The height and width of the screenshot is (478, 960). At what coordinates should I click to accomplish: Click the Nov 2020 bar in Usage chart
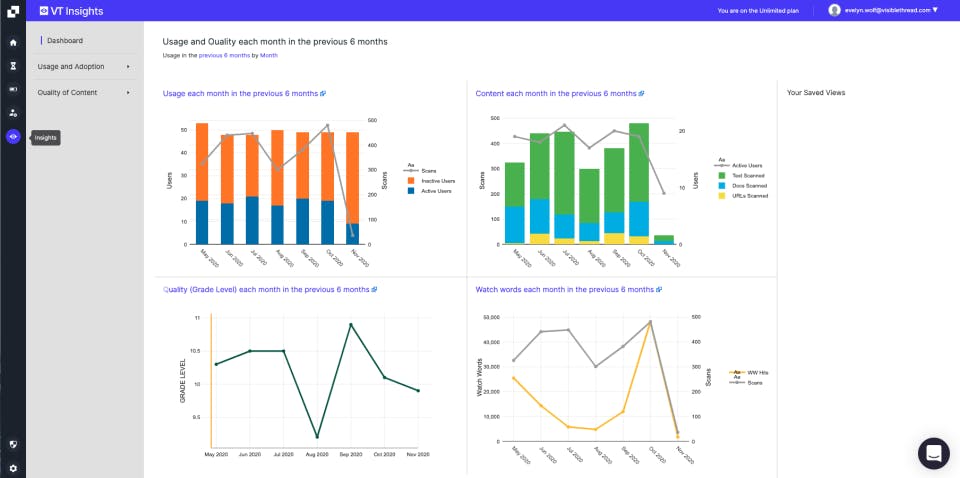point(353,189)
